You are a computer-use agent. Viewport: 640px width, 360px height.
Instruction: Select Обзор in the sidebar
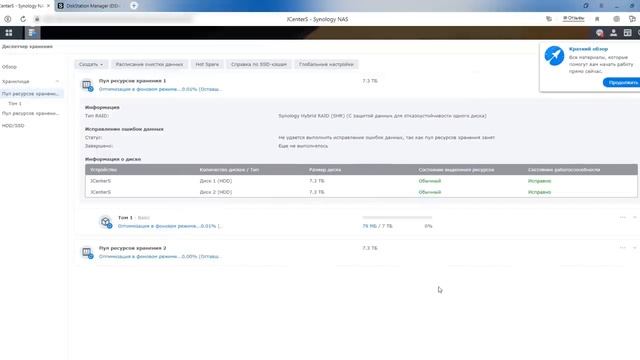[x=9, y=67]
